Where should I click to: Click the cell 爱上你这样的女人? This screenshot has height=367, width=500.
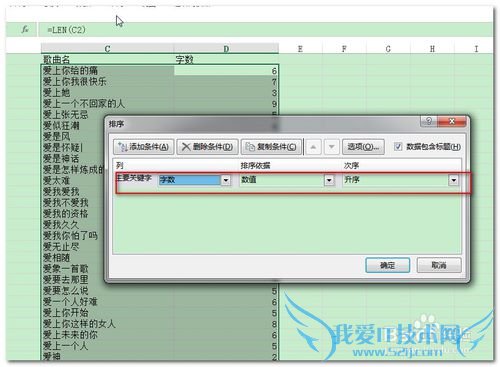tap(107, 324)
